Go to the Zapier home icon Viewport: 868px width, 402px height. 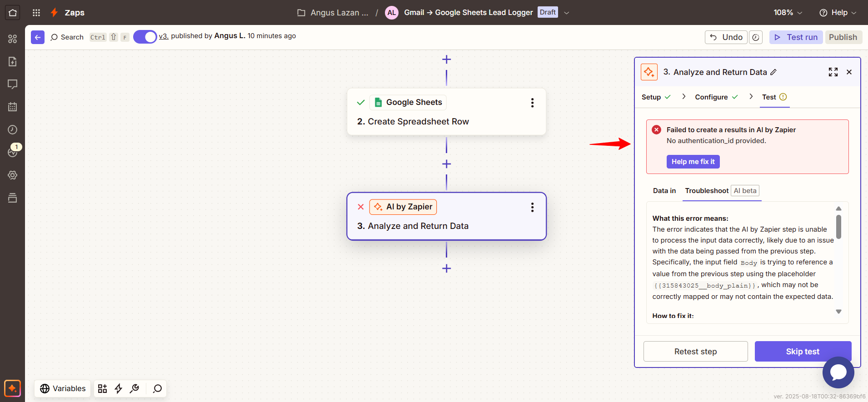pos(12,13)
